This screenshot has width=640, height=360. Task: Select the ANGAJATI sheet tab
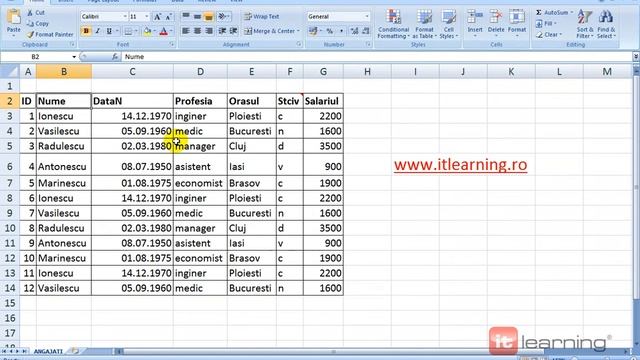pyautogui.click(x=48, y=351)
